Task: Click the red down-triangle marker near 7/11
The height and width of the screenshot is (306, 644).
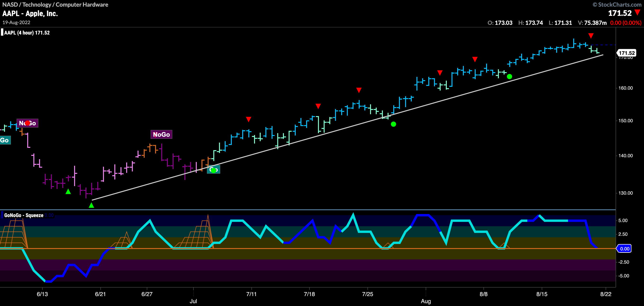Action: click(x=249, y=119)
